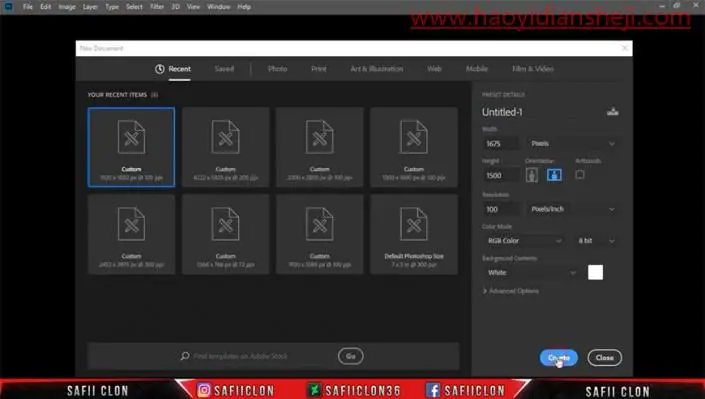Select landscape orientation icon
The image size is (705, 399).
click(x=554, y=175)
